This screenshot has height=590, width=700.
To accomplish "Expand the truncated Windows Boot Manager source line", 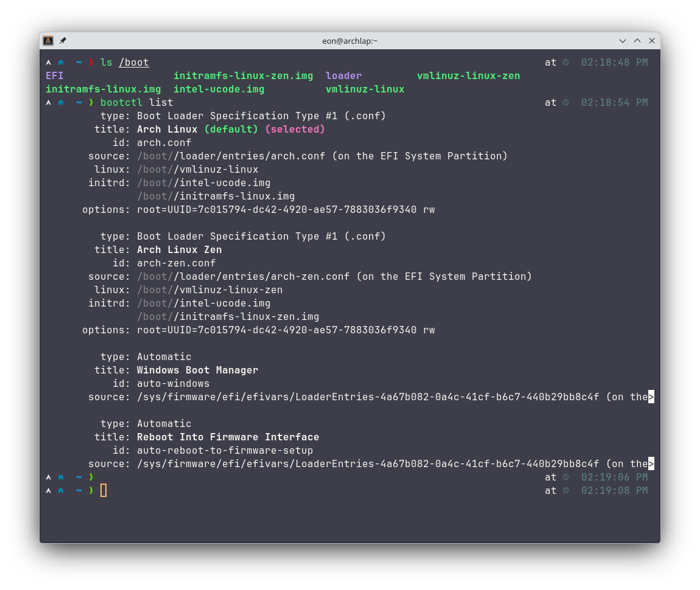I will [652, 397].
